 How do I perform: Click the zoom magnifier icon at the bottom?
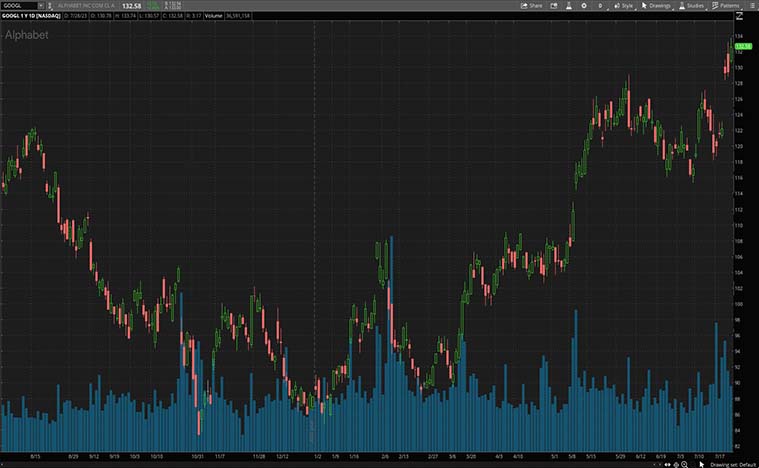(684, 465)
